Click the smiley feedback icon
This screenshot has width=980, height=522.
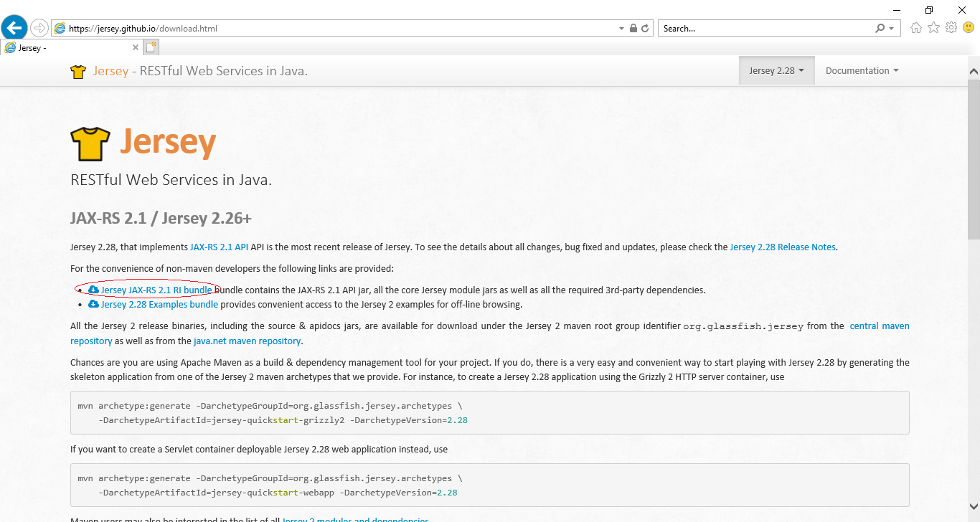[969, 28]
